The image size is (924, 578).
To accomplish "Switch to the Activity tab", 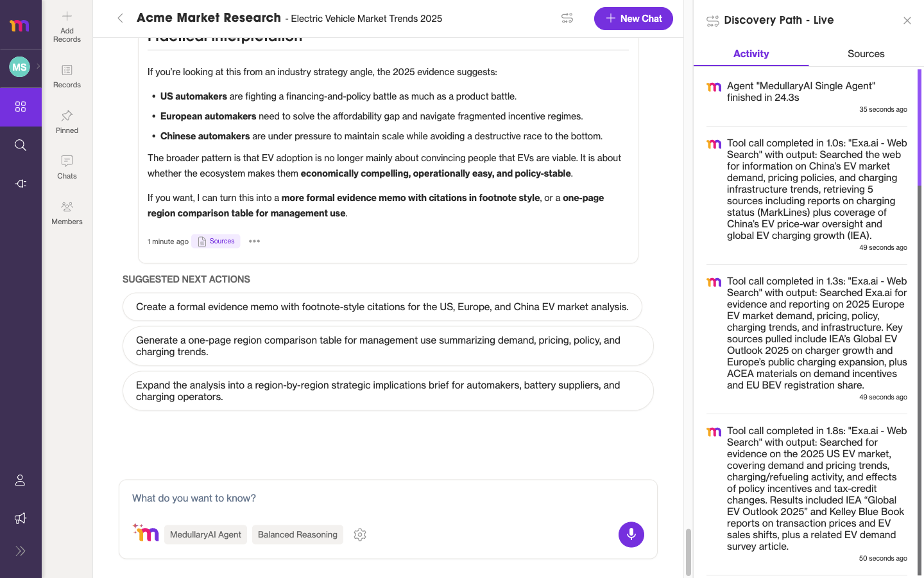I will (x=751, y=54).
